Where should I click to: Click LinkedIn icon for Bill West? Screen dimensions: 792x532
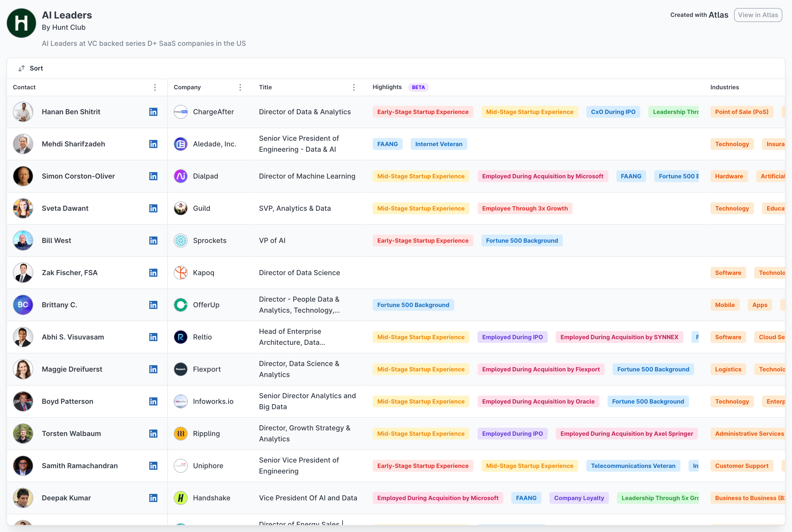click(x=153, y=241)
